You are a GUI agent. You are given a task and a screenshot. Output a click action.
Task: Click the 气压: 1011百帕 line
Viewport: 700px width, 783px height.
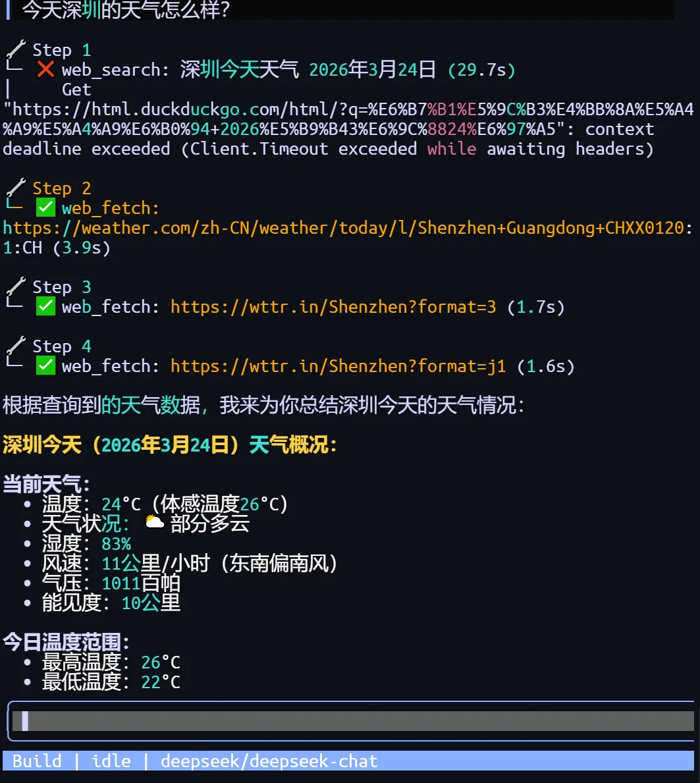(111, 583)
